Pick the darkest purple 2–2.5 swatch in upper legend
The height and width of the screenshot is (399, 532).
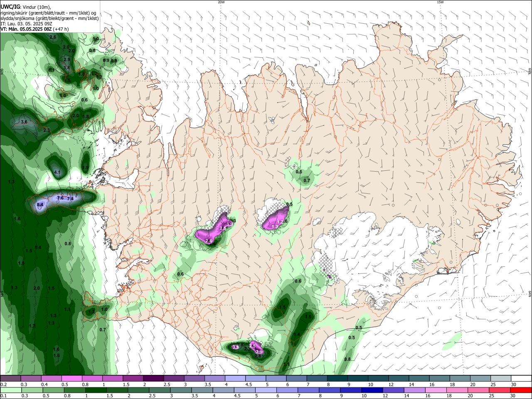coord(153,378)
